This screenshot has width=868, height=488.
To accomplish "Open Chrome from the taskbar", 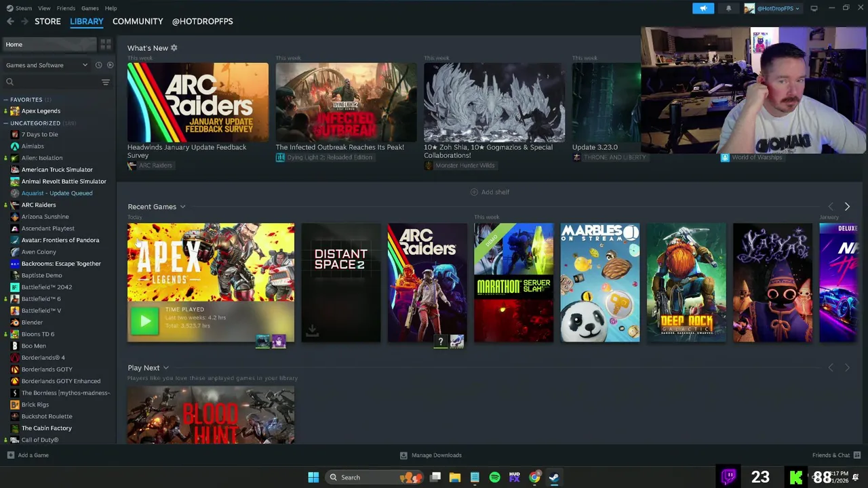I will (534, 477).
